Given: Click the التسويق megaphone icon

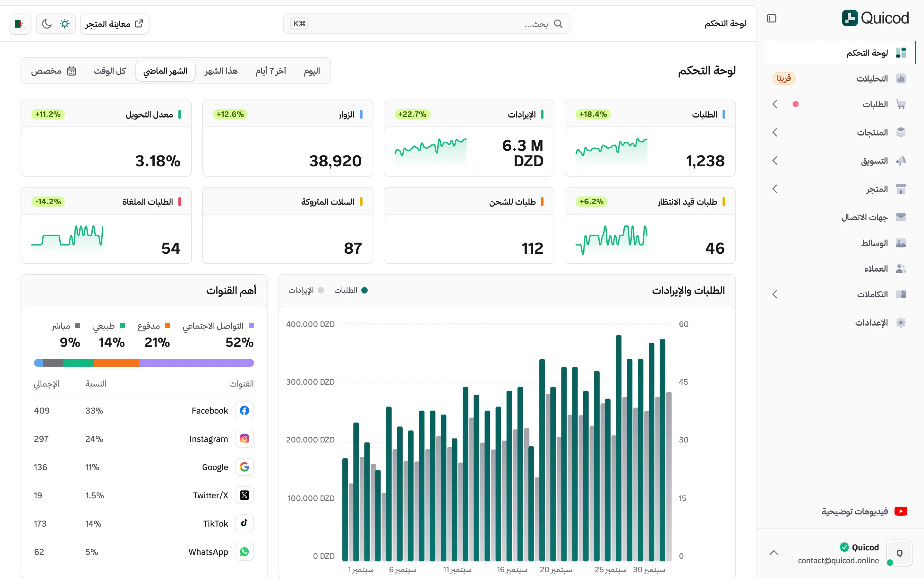Looking at the screenshot, I should (x=901, y=161).
